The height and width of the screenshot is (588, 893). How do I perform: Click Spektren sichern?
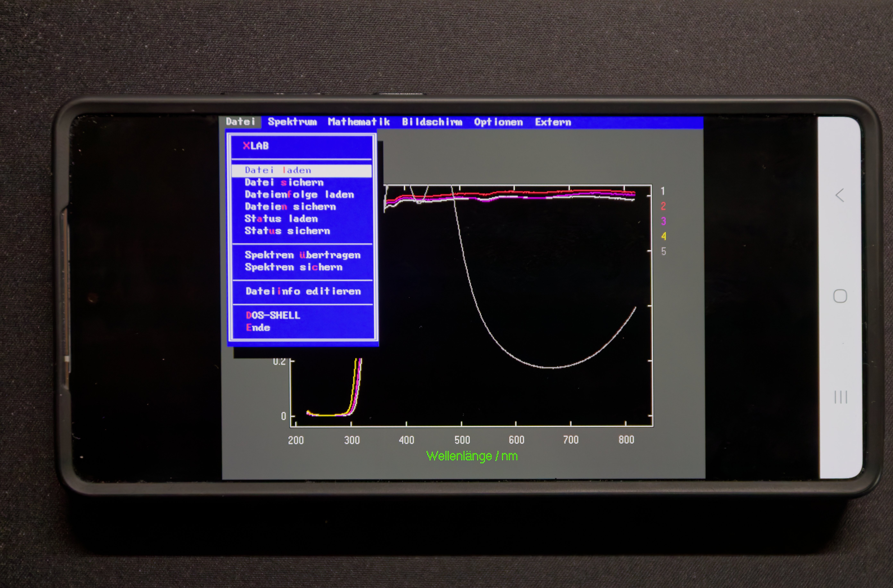pos(293,267)
